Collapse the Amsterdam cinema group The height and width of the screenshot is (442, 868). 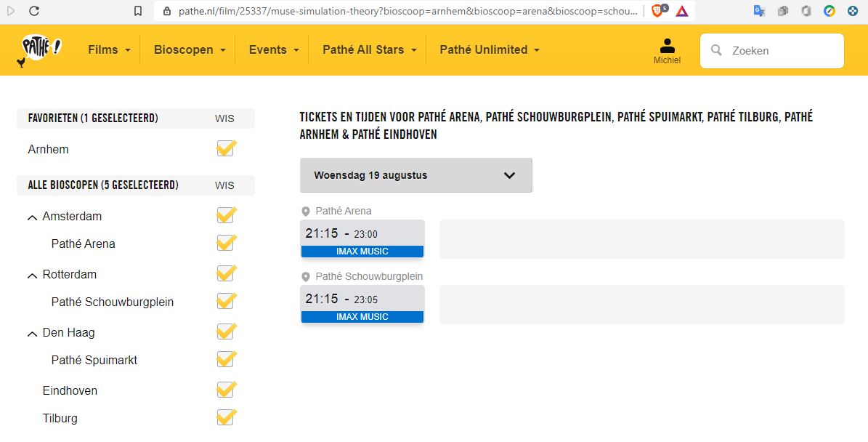tap(32, 217)
